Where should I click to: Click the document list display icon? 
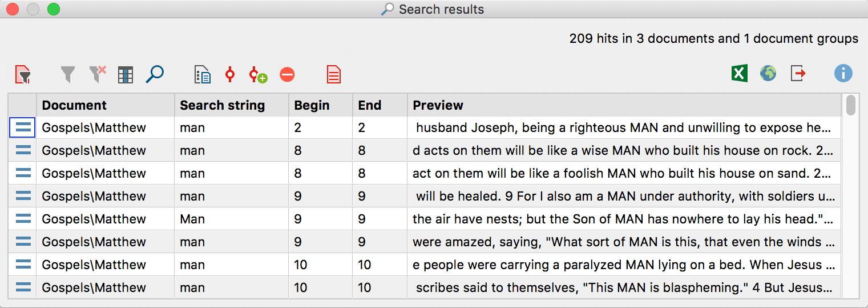coord(203,75)
